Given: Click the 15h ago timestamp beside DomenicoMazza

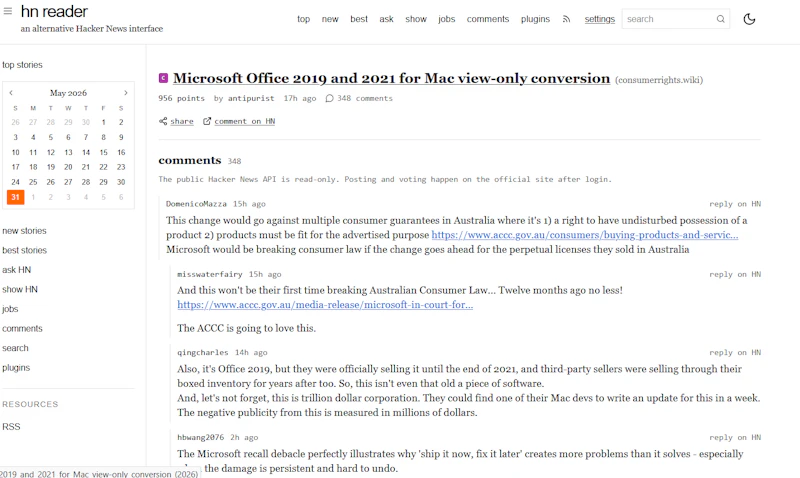Looking at the screenshot, I should click(x=249, y=204).
